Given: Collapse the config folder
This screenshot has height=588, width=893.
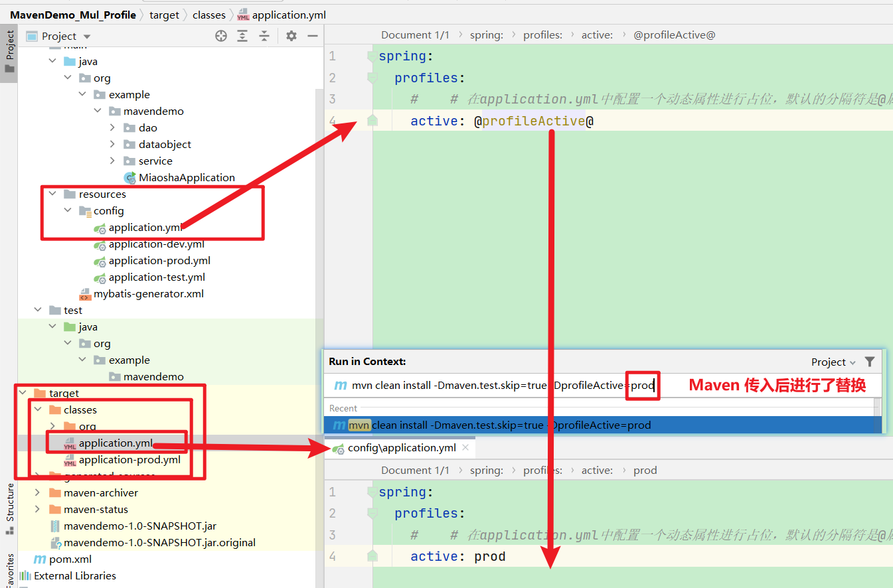Looking at the screenshot, I should tap(68, 210).
